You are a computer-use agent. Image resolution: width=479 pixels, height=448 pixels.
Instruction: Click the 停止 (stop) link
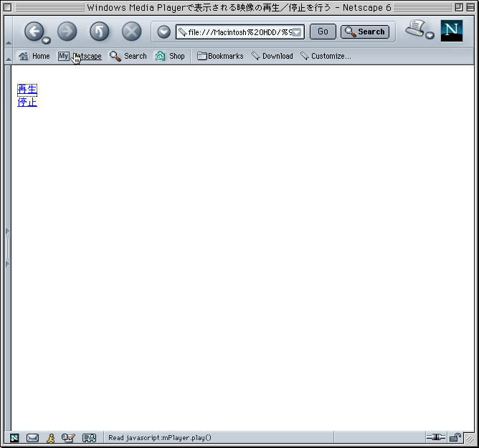coord(27,102)
